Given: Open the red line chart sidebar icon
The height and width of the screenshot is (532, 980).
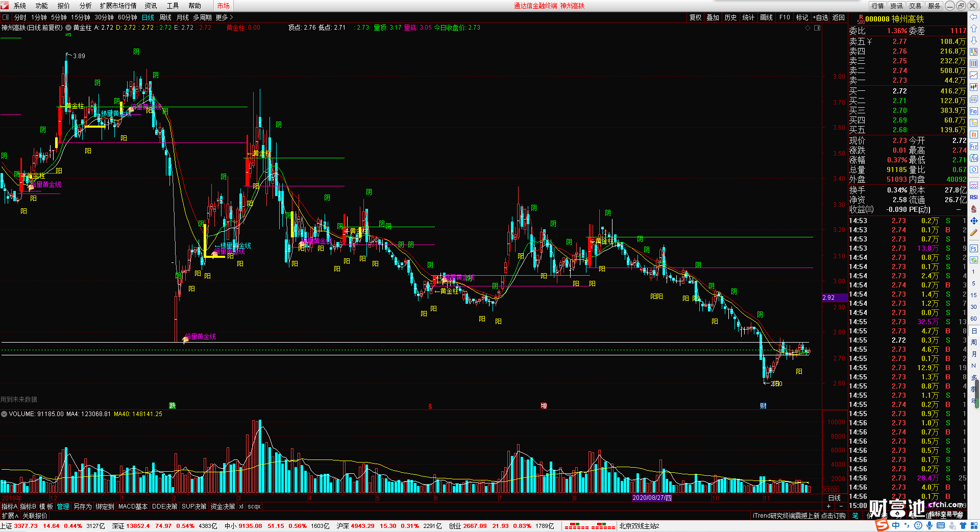Looking at the screenshot, I should pyautogui.click(x=974, y=76).
